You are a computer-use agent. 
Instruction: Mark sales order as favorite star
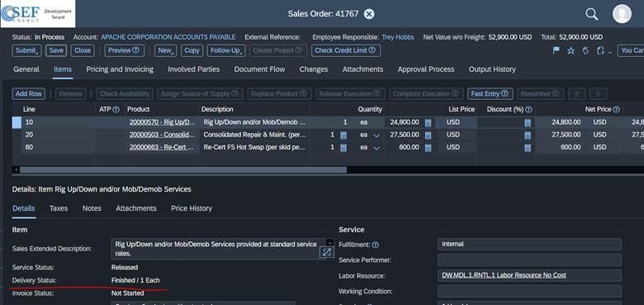click(x=571, y=50)
